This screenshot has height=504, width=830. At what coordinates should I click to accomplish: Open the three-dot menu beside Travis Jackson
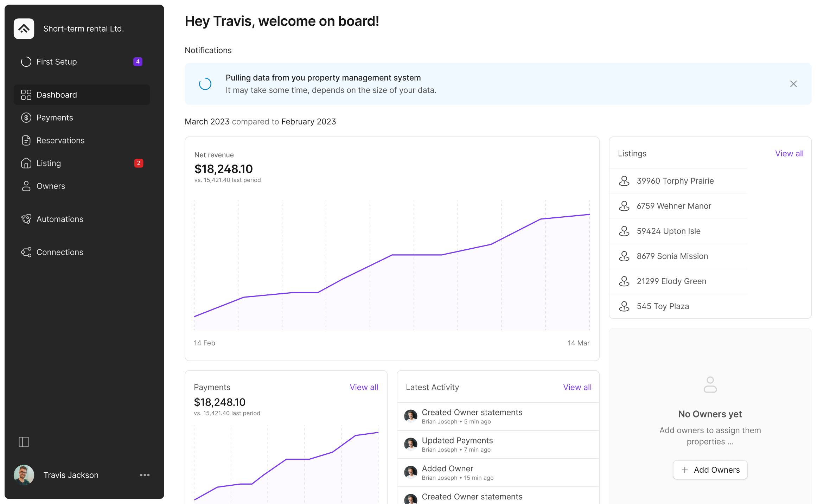[x=145, y=475]
